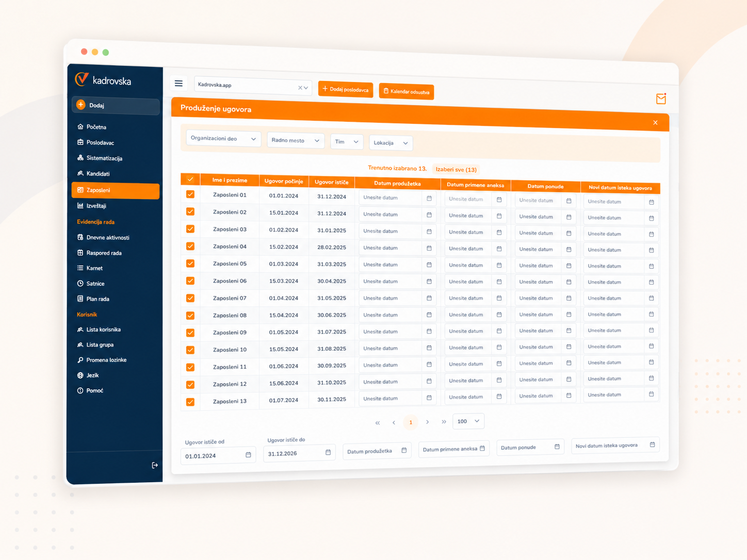Change page size from 100 dropdown

pos(468,421)
